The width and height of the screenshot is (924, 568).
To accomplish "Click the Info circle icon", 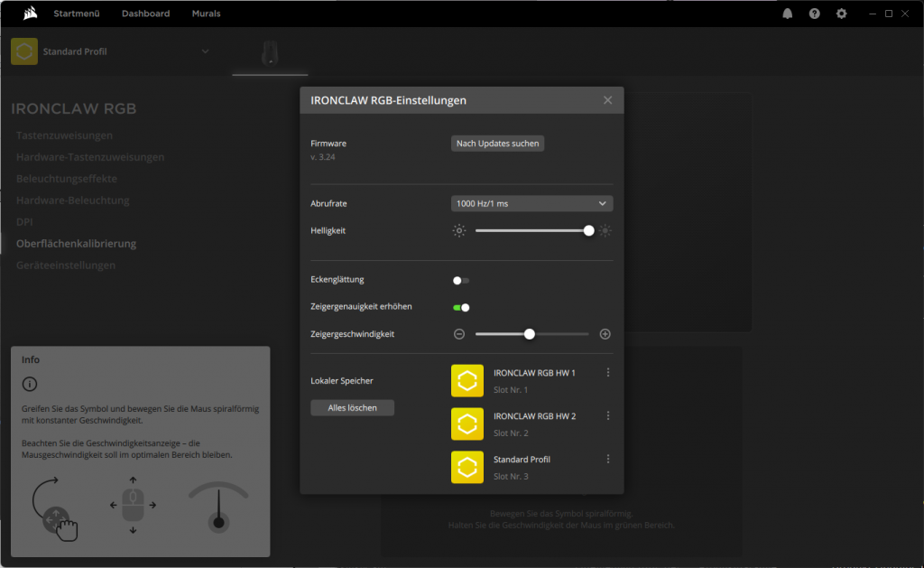I will (30, 384).
